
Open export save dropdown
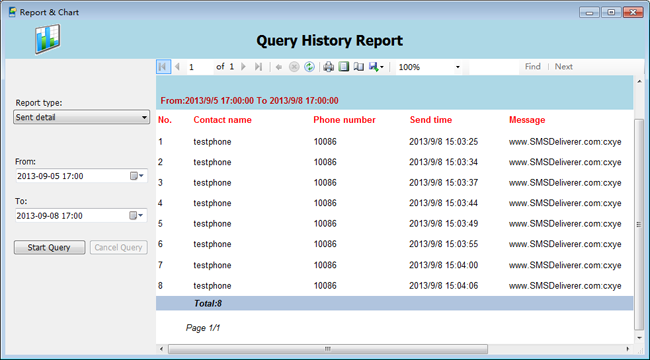(376, 67)
